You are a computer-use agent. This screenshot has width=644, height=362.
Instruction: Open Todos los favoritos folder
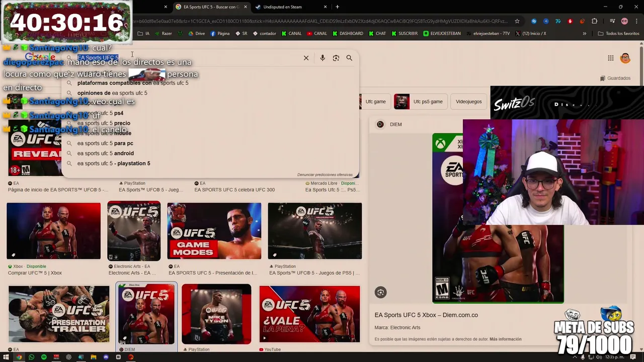618,34
